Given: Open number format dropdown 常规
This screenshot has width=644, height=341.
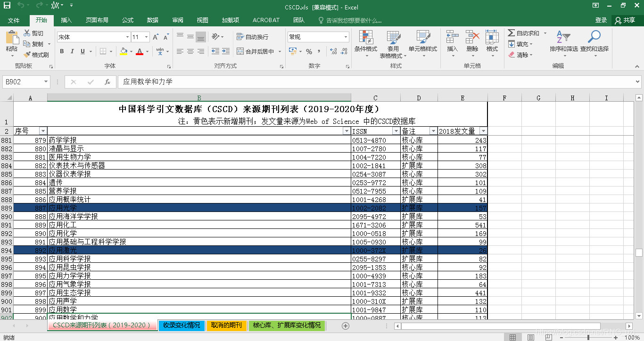Looking at the screenshot, I should 346,37.
